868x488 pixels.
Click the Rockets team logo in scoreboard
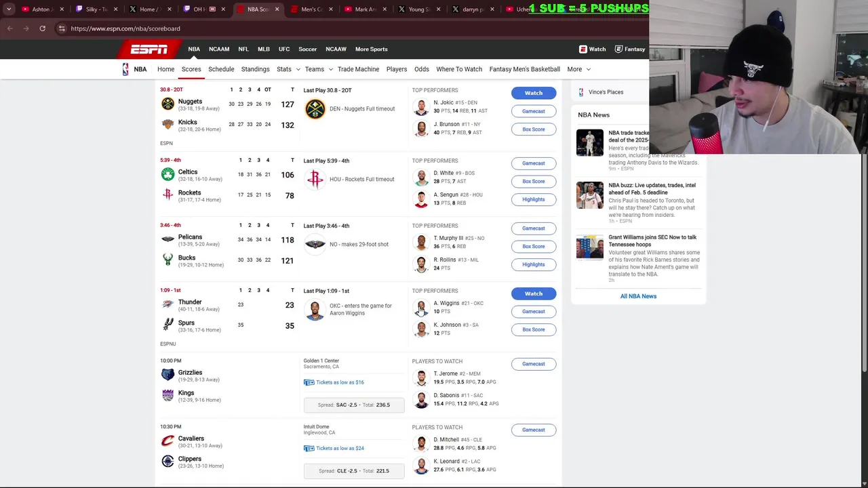167,195
